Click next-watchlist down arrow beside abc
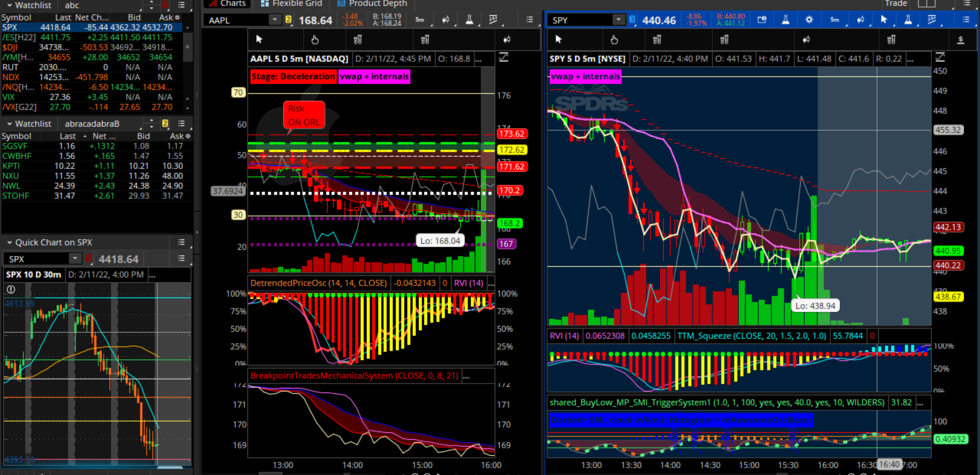Viewport: 980px width, 475px height. pos(151,8)
